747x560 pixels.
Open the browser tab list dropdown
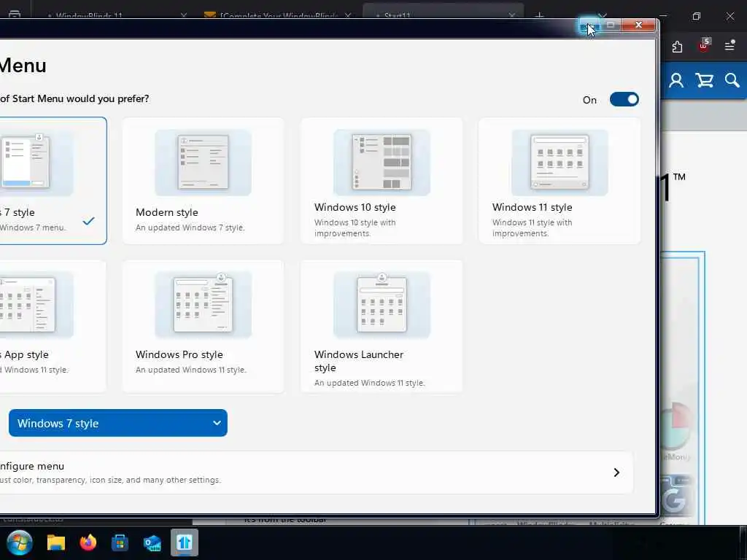603,15
